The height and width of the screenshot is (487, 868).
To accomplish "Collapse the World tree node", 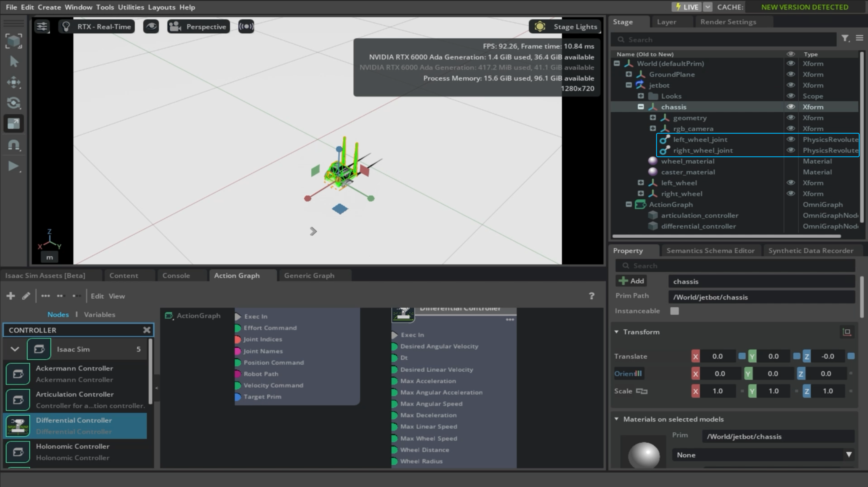I will [617, 63].
